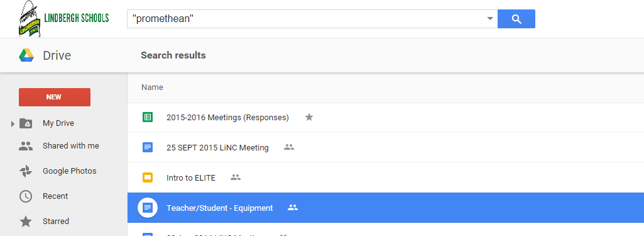The height and width of the screenshot is (236, 644).
Task: Expand the My Drive folder tree
Action: point(13,123)
